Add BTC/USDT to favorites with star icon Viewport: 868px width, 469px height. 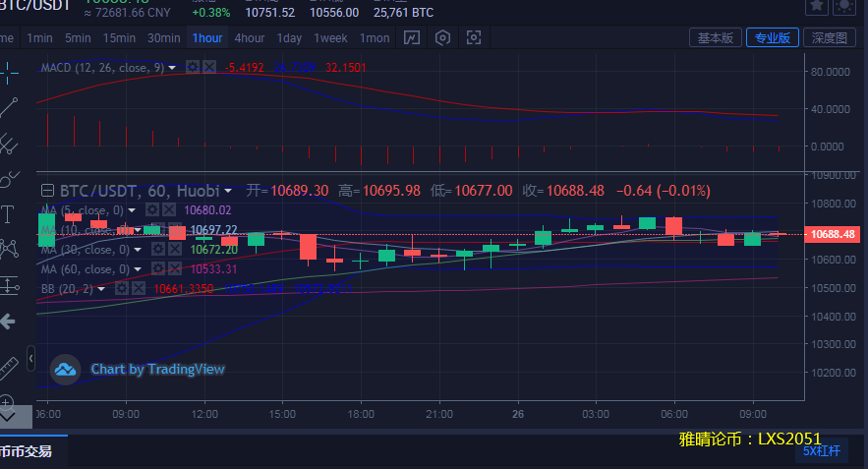pyautogui.click(x=817, y=6)
